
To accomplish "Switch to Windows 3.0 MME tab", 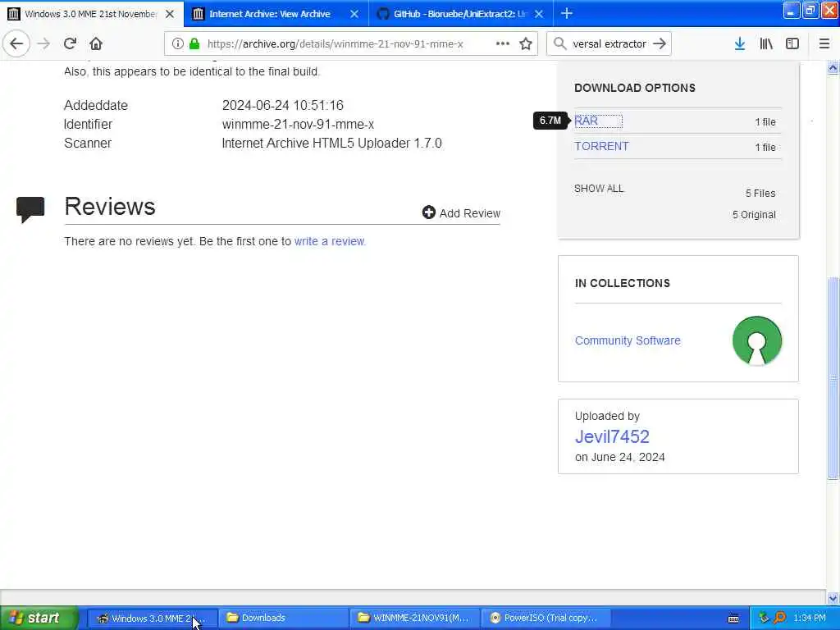I will click(92, 13).
